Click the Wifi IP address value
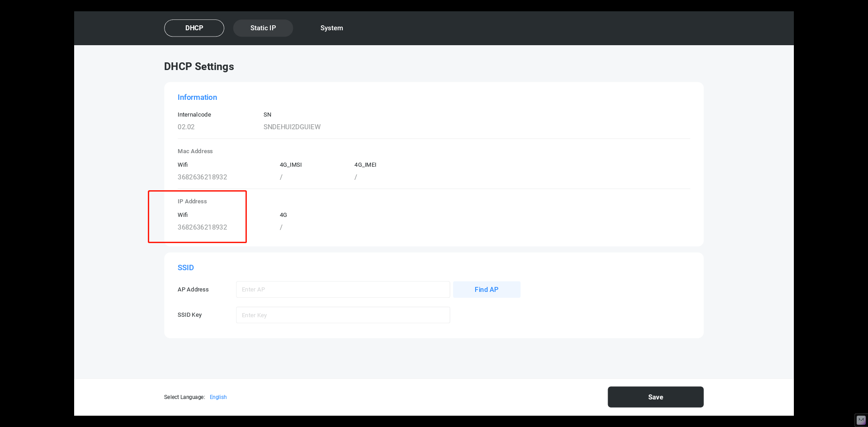 click(202, 227)
